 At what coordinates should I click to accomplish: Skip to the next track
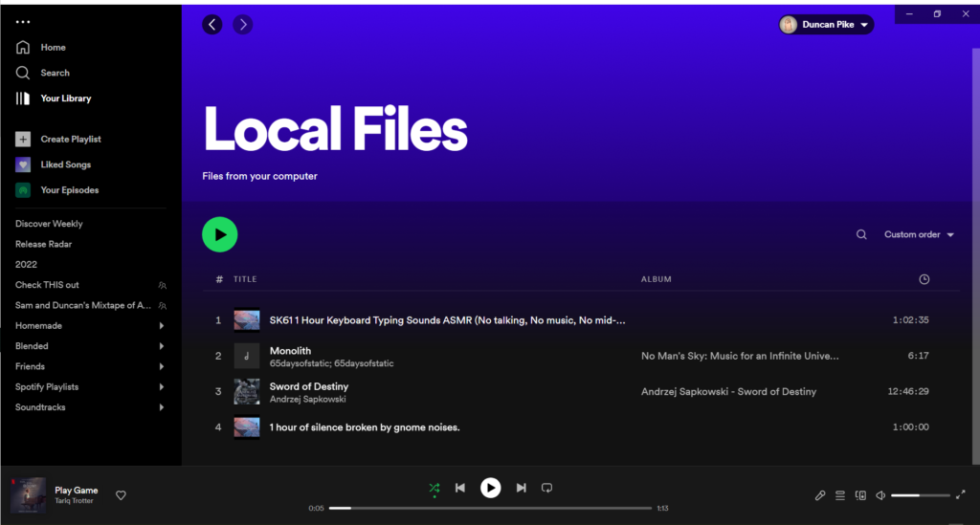pos(521,488)
